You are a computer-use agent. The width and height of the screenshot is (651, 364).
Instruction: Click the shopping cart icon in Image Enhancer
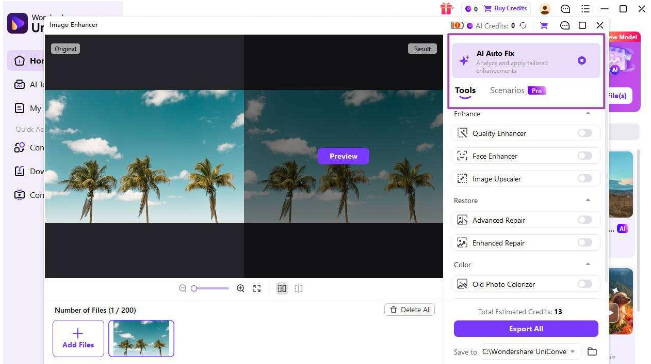543,26
